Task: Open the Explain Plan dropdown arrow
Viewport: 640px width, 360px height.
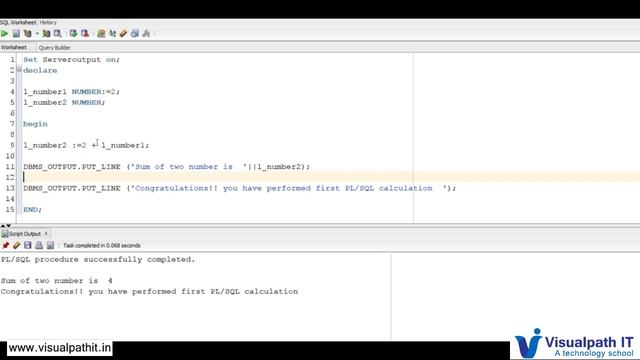Action: 37,33
